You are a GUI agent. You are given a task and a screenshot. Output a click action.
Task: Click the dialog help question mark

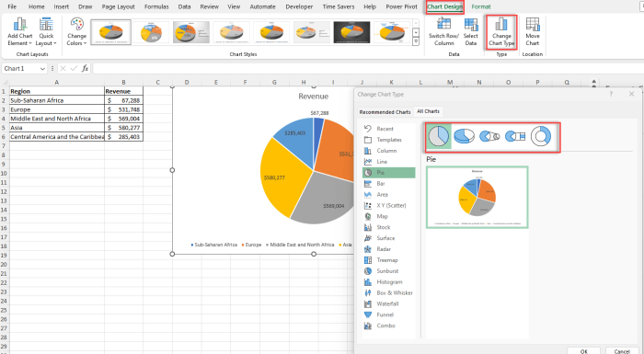point(611,94)
